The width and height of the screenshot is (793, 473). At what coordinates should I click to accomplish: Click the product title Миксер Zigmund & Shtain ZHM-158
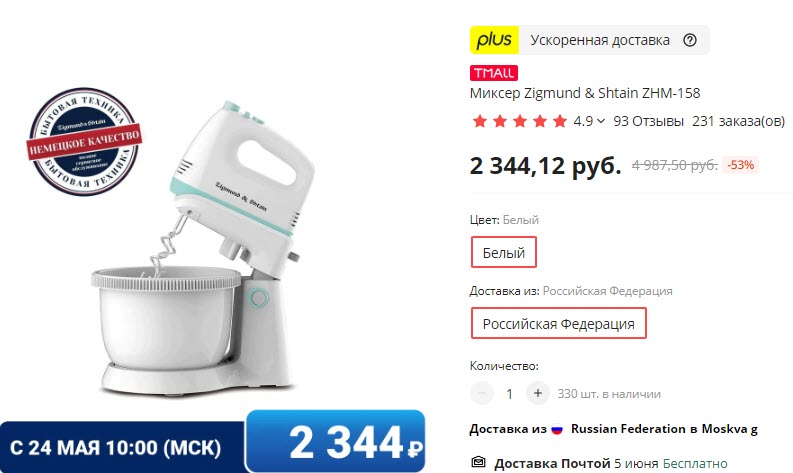point(585,93)
